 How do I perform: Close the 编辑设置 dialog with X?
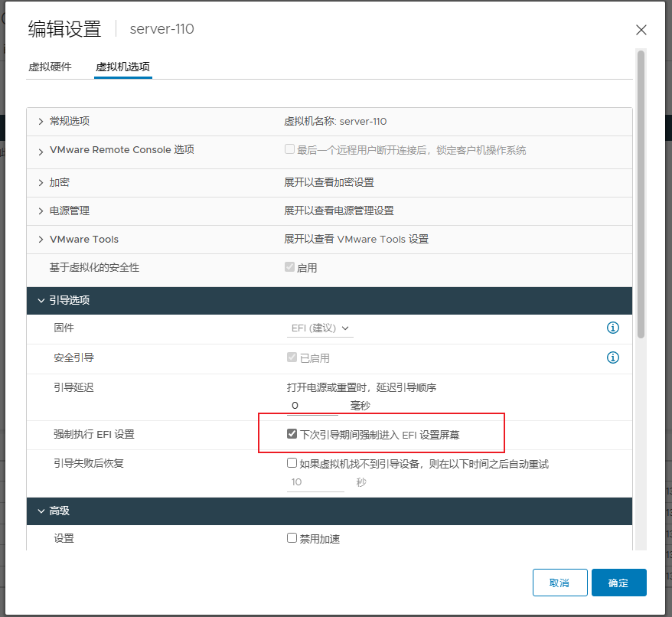pos(641,30)
